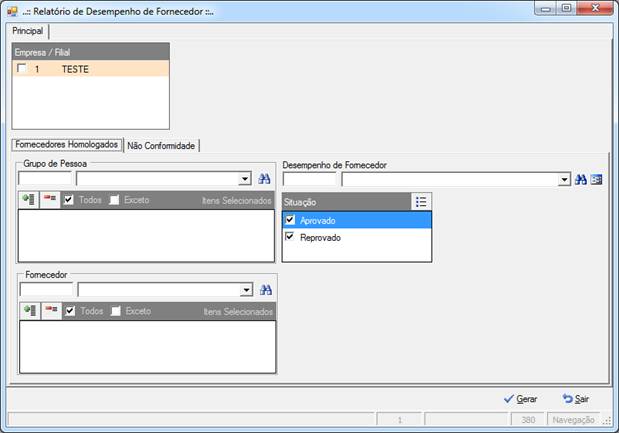The width and height of the screenshot is (619, 433).
Task: Click the Navegação status bar entry
Action: coord(573,420)
